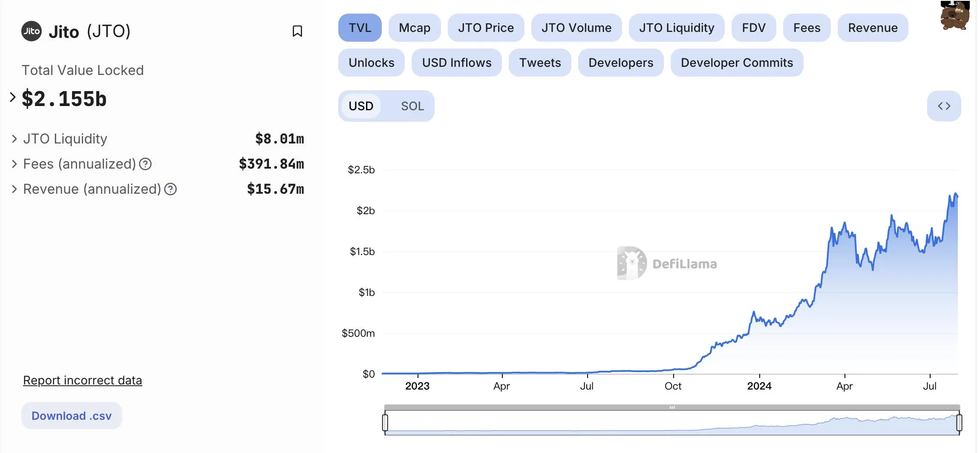Screen dimensions: 980x453
Task: Toggle the Mcap chart metric
Action: [x=414, y=28]
